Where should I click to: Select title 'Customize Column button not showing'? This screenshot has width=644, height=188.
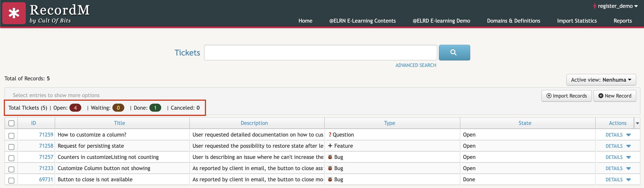(x=104, y=168)
